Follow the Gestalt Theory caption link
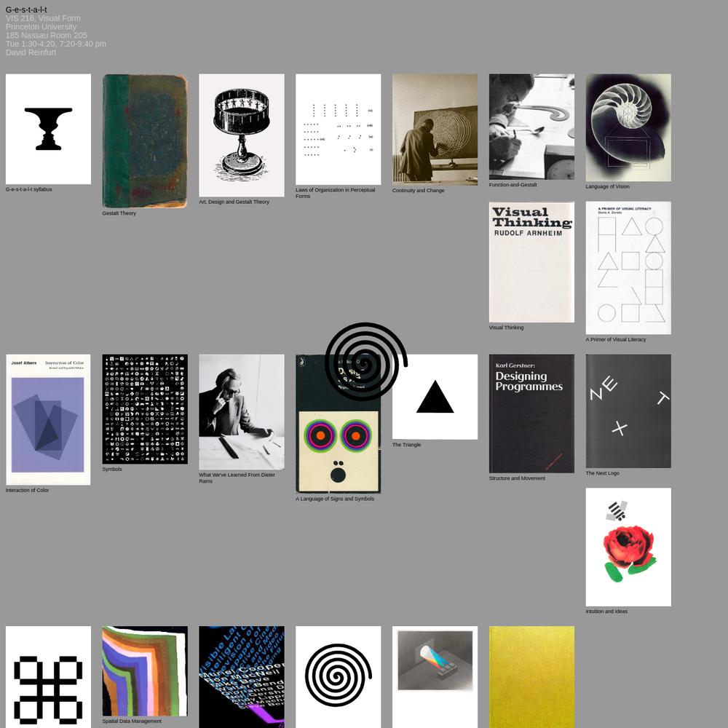The width and height of the screenshot is (728, 728). pyautogui.click(x=119, y=213)
